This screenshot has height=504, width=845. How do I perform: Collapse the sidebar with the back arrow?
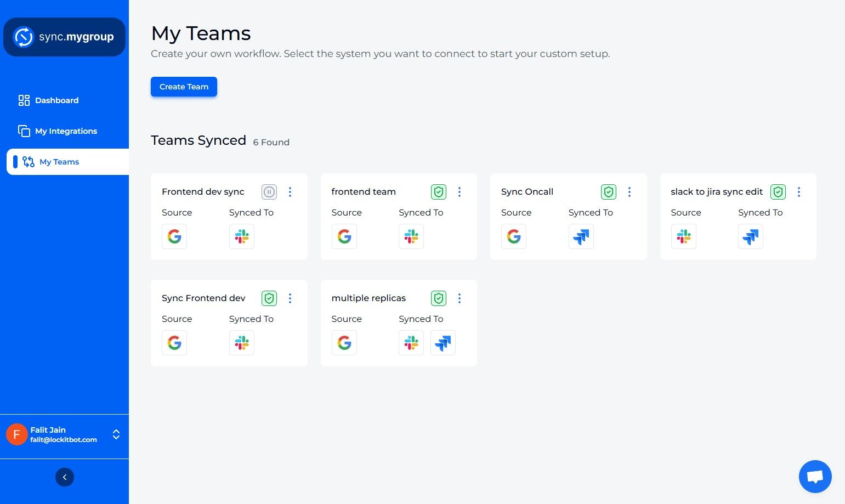tap(65, 477)
